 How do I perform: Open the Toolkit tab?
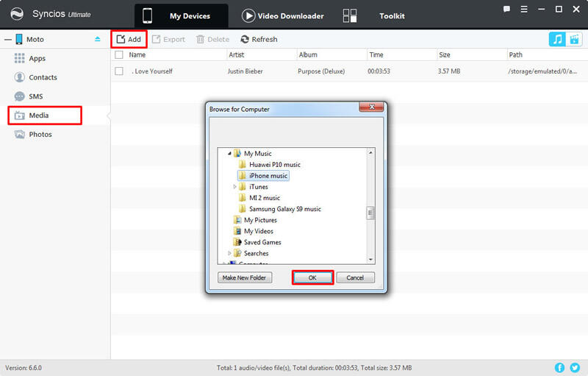click(x=391, y=15)
